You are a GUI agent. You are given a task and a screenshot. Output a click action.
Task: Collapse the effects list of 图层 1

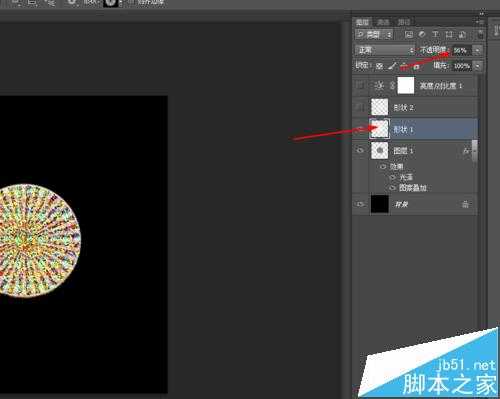[x=474, y=151]
